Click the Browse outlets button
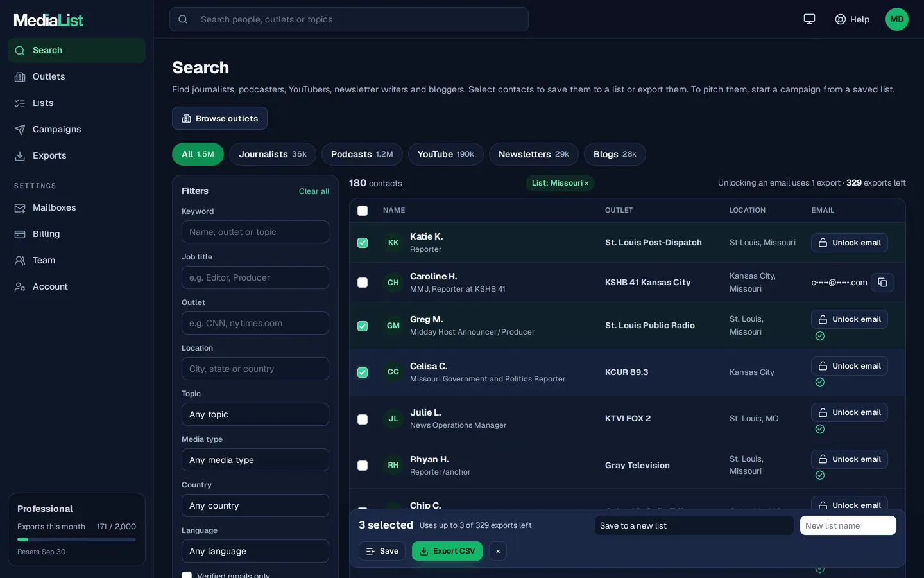This screenshot has height=578, width=924. [x=219, y=118]
